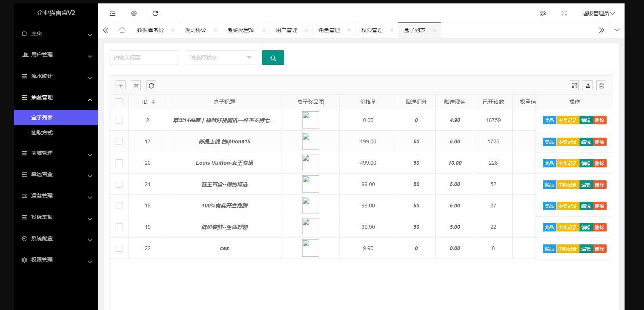The width and height of the screenshot is (644, 310).
Task: Click the export table icon
Action: (x=588, y=86)
